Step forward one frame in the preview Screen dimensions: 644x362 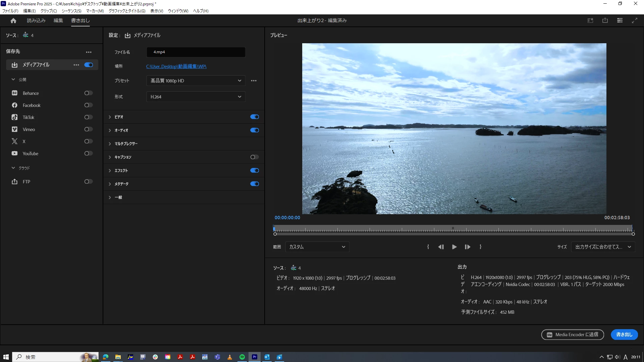(x=467, y=247)
